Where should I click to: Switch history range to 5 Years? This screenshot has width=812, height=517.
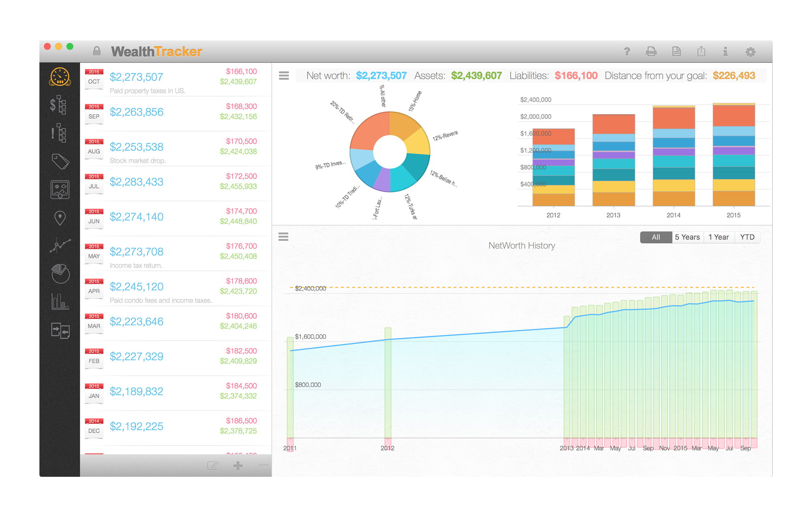point(687,237)
